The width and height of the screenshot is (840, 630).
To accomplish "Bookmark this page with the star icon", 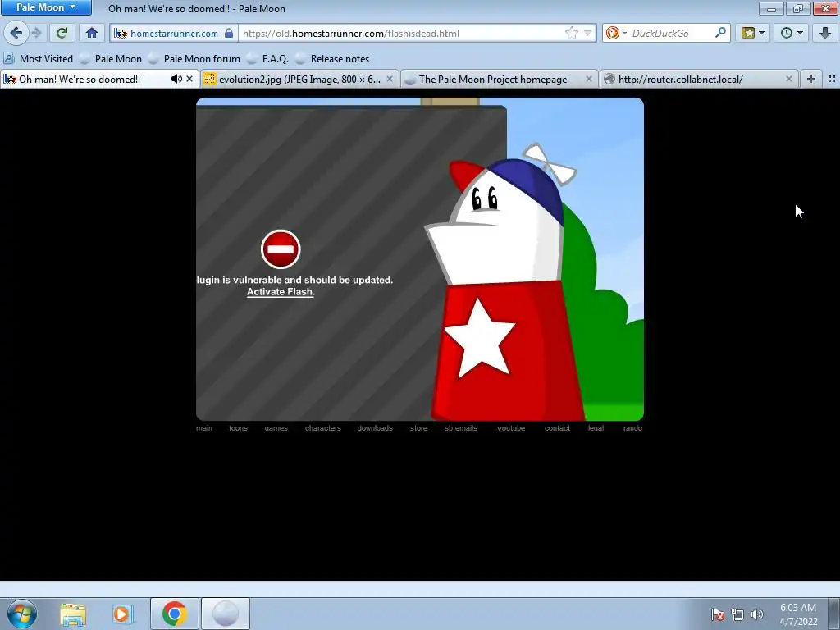I will [x=572, y=33].
